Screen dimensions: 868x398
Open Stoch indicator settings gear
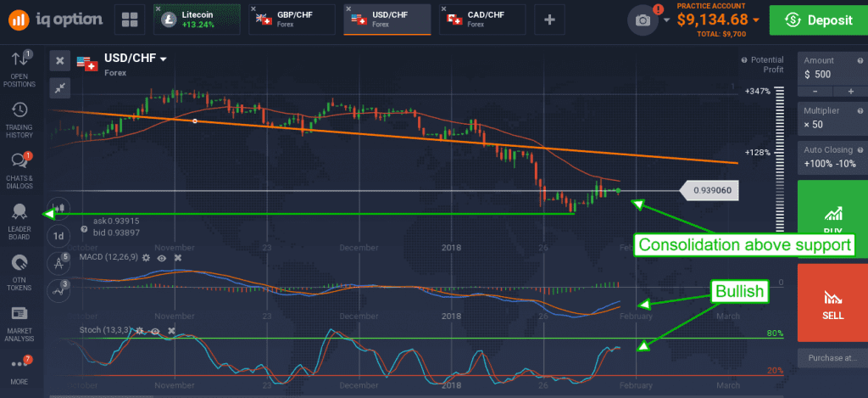[x=140, y=330]
